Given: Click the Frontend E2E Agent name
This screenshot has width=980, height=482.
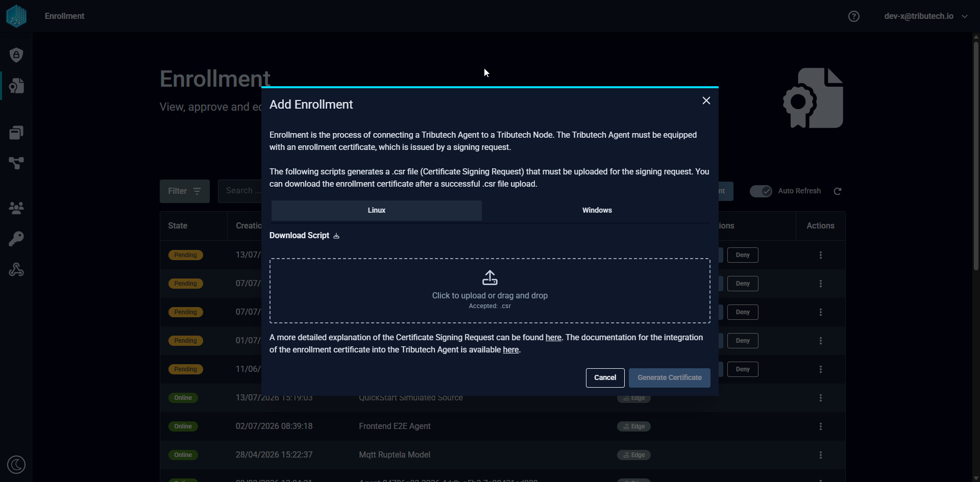Looking at the screenshot, I should [395, 426].
